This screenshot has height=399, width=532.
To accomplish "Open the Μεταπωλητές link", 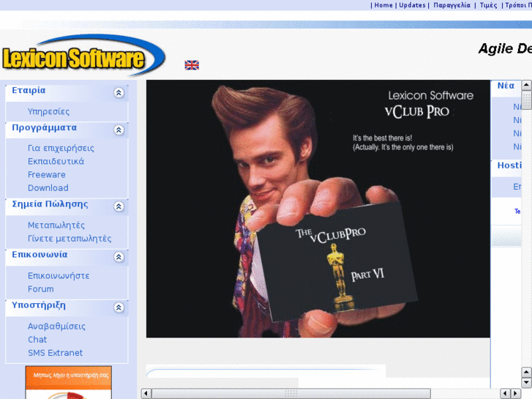I will [56, 225].
